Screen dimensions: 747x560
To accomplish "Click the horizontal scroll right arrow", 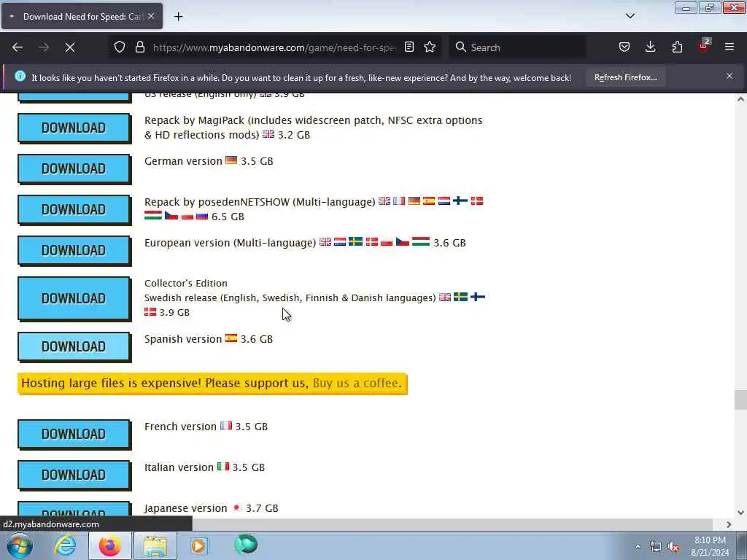I will [x=729, y=524].
